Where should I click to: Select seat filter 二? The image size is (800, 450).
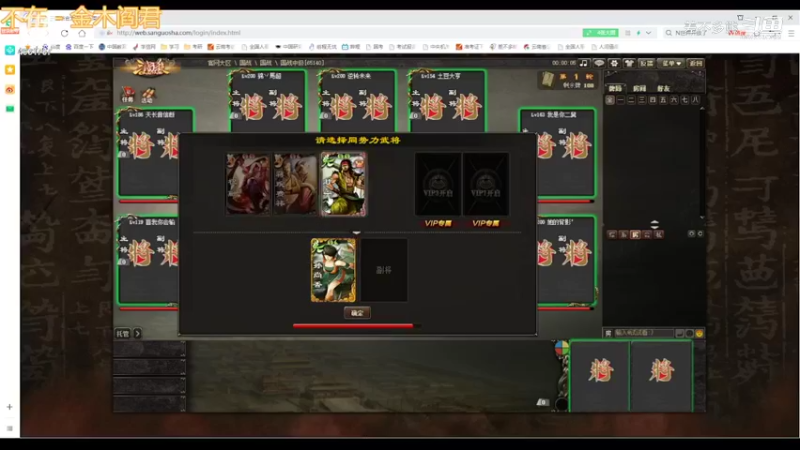[x=631, y=100]
